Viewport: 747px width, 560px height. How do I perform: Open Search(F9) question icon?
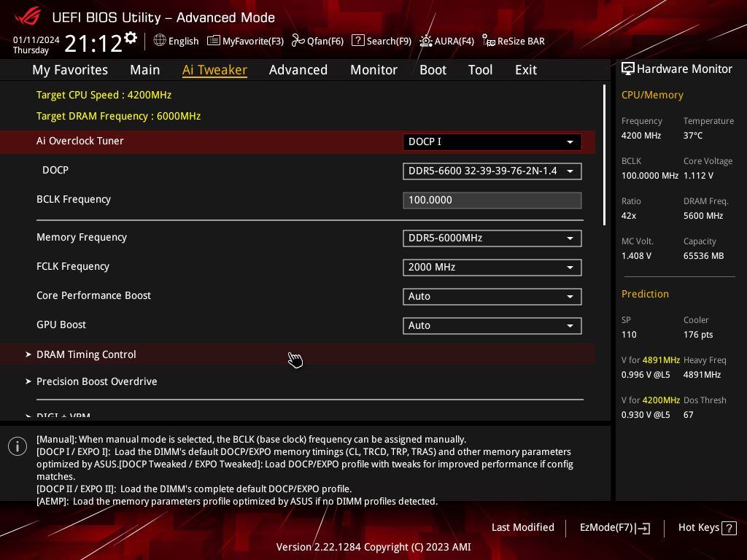pyautogui.click(x=357, y=41)
